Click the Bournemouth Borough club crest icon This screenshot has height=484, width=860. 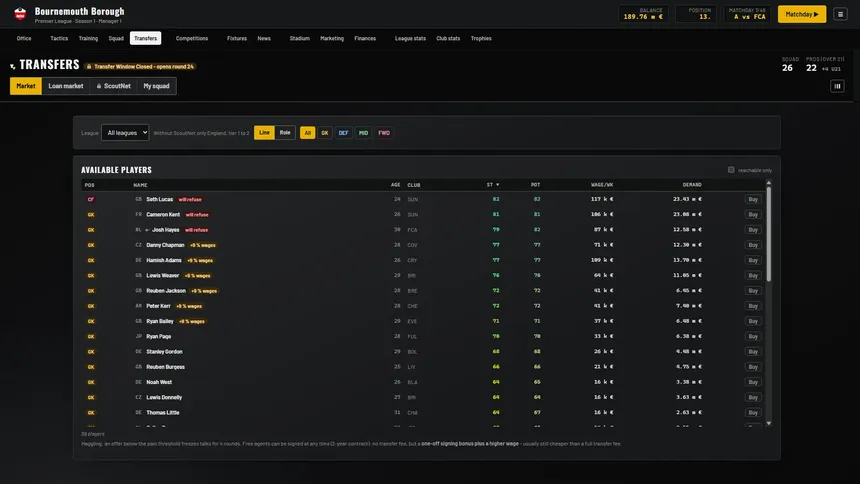pos(20,14)
